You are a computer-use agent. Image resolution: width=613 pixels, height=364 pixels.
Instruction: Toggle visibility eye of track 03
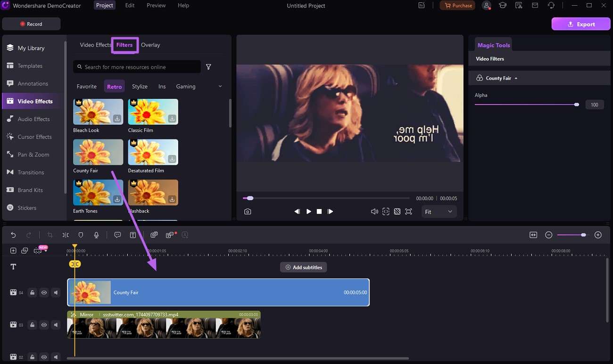coord(44,325)
